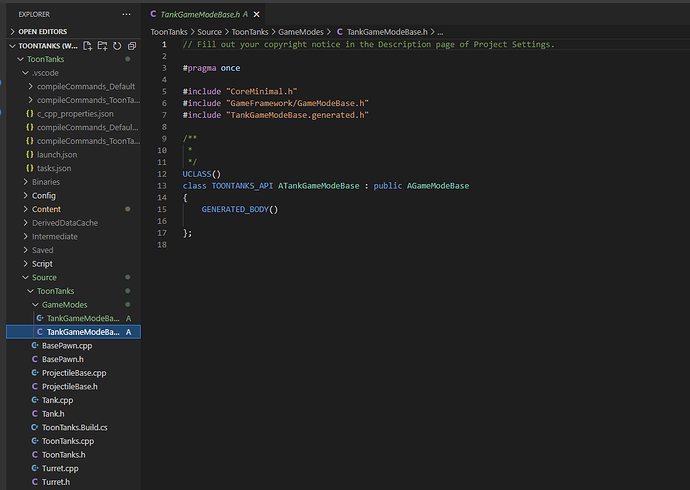Click the breadcrumb overflow ellipsis at the end
The image size is (690, 490).
[441, 32]
